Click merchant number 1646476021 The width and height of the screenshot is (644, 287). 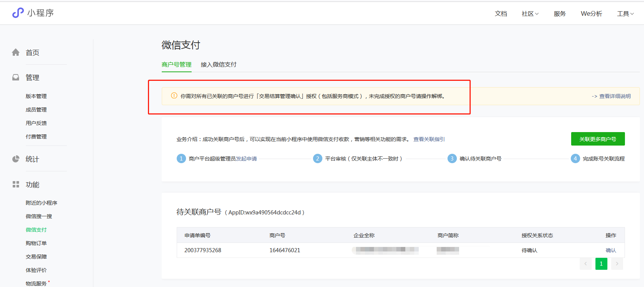click(x=285, y=250)
